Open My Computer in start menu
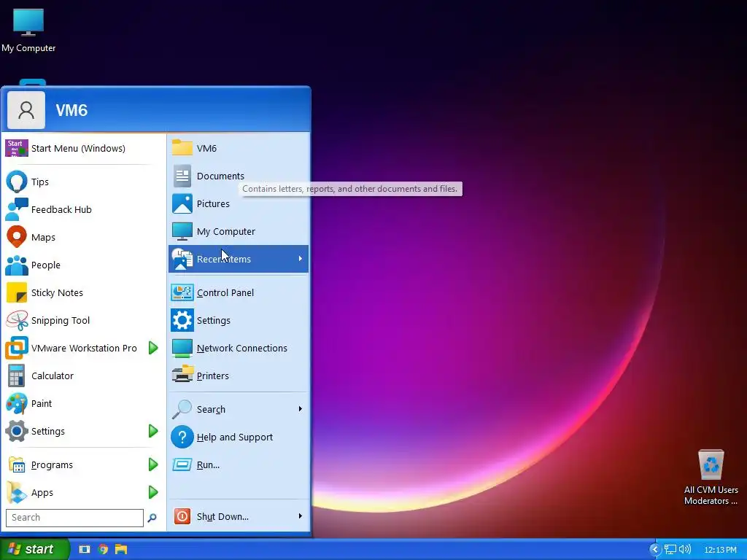 pos(239,231)
